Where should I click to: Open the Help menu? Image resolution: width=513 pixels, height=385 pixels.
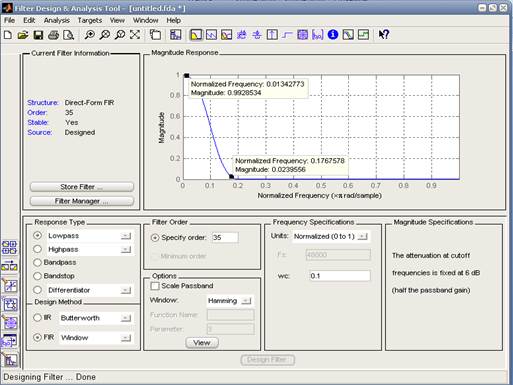174,20
